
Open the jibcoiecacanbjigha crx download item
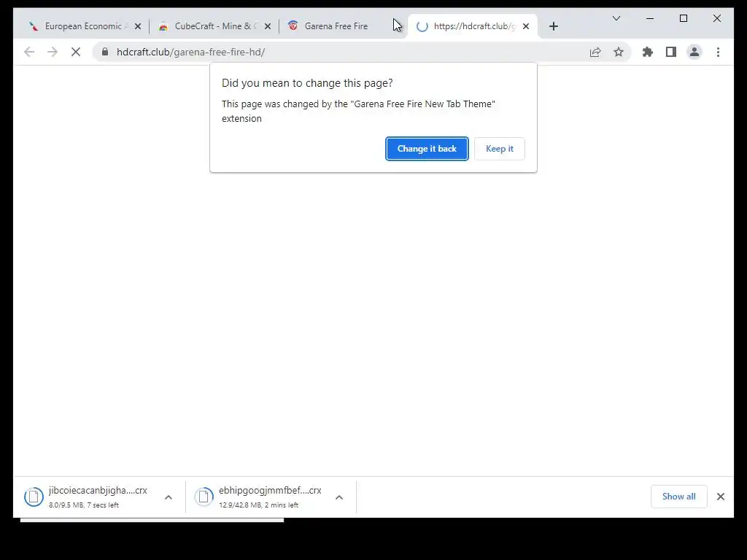(98, 497)
